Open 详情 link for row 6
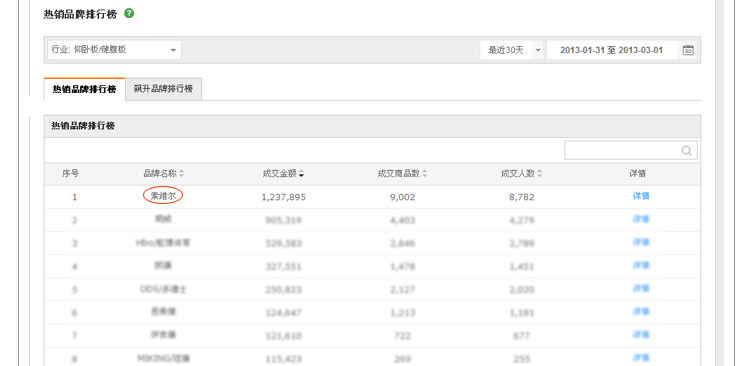The width and height of the screenshot is (750, 366). 641,311
